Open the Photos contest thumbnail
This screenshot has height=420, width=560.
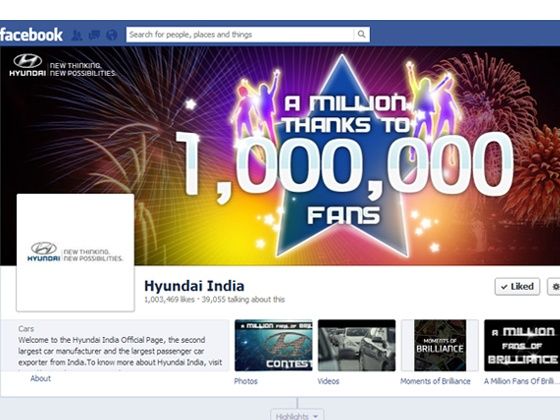point(273,345)
